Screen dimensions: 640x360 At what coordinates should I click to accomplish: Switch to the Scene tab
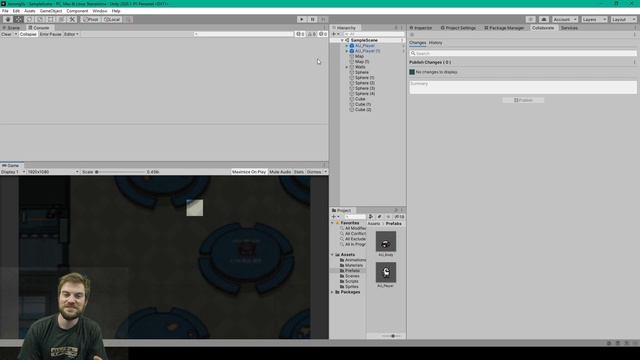[x=11, y=28]
